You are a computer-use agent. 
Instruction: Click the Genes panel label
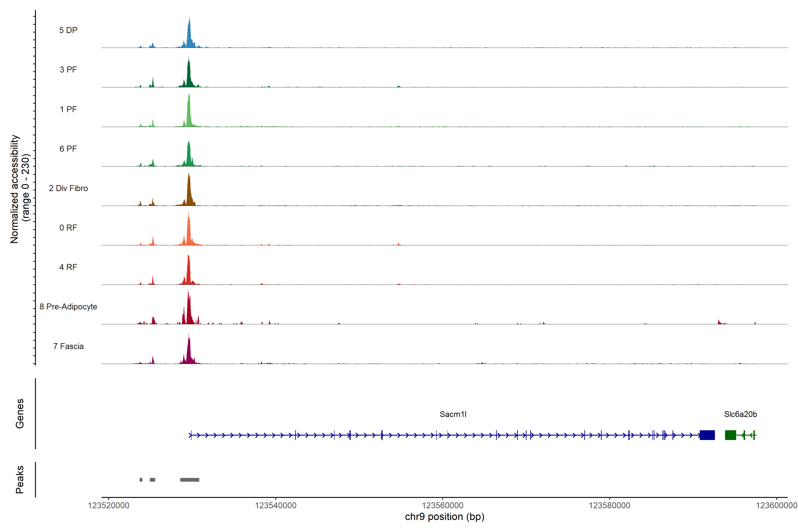(20, 414)
